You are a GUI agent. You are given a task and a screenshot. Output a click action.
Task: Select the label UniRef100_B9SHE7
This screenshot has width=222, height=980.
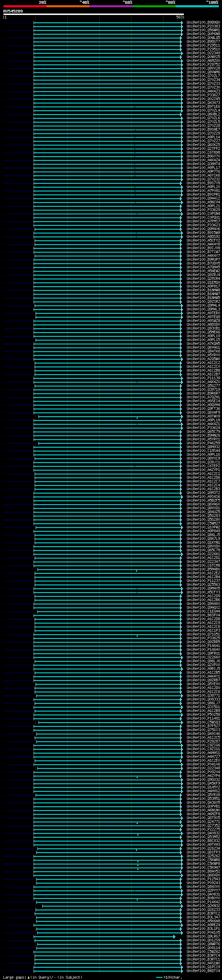(x=203, y=129)
